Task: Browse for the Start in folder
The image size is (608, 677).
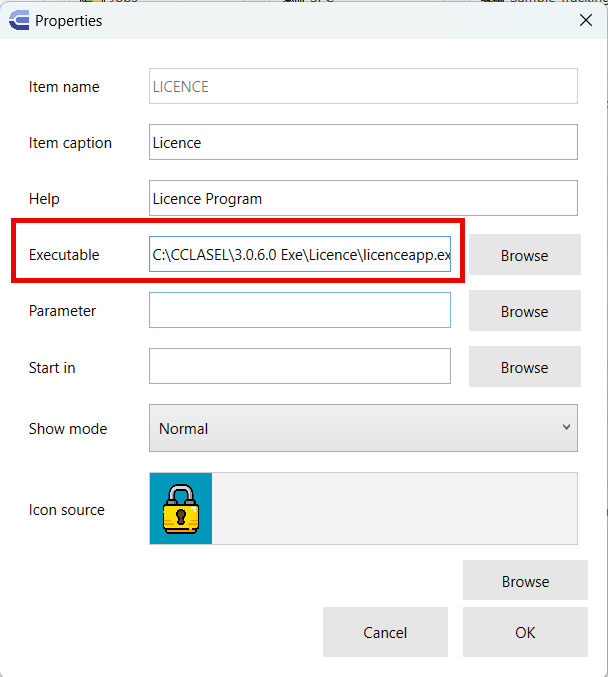Action: click(x=525, y=367)
